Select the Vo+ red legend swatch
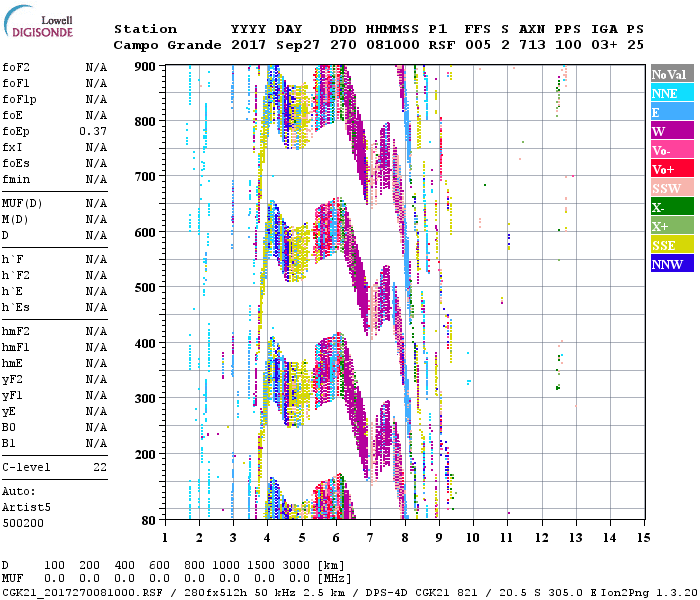This screenshot has height=600, width=700. 672,169
